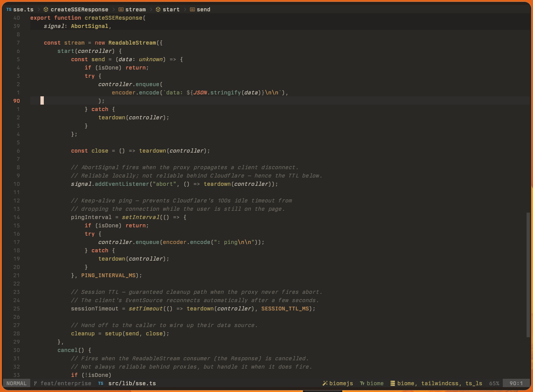533x392 pixels.
Task: Click current line number 90 in gutter
Action: 17,101
